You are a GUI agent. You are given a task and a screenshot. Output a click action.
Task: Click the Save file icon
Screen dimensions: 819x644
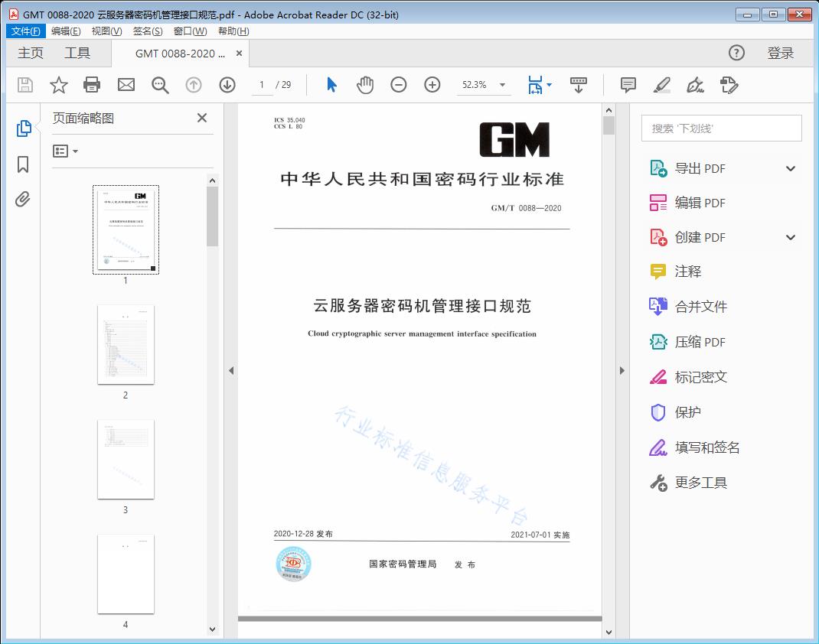tap(24, 85)
